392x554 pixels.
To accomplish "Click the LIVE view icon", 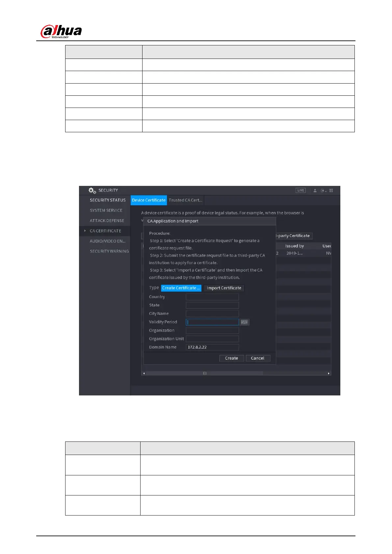I will coord(301,190).
